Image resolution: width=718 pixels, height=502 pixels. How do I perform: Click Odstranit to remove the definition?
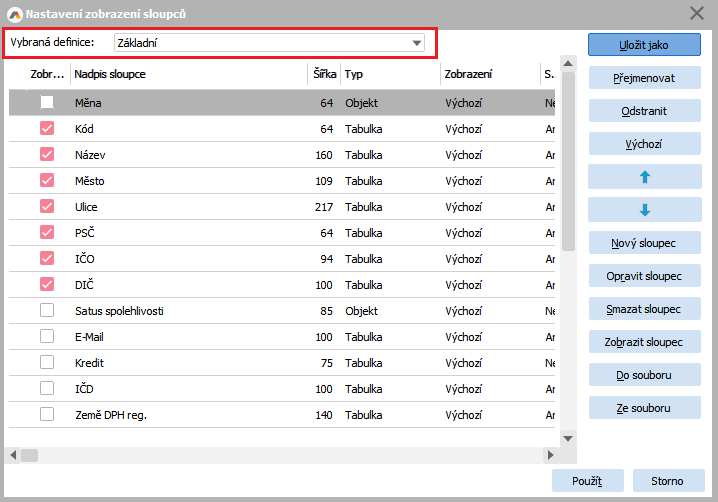coord(644,111)
